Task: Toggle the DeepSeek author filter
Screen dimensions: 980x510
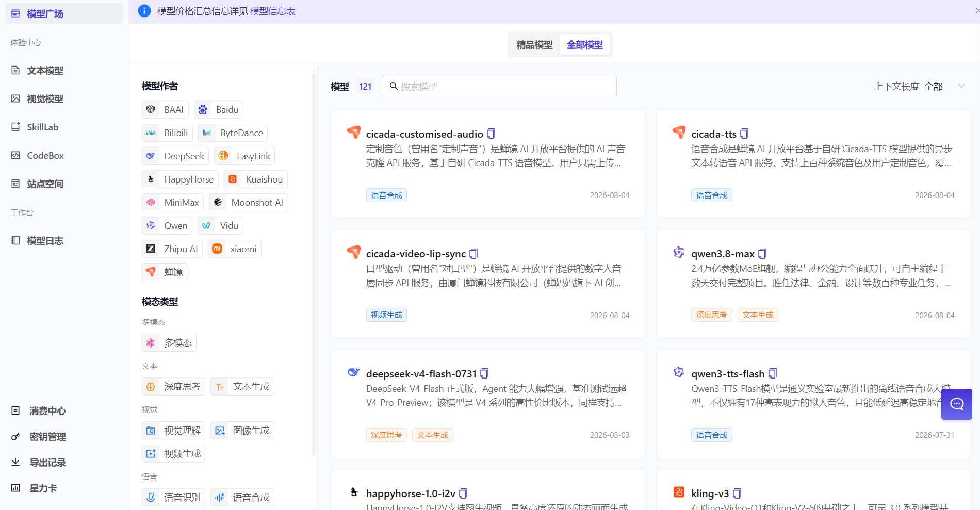Action: [x=175, y=156]
